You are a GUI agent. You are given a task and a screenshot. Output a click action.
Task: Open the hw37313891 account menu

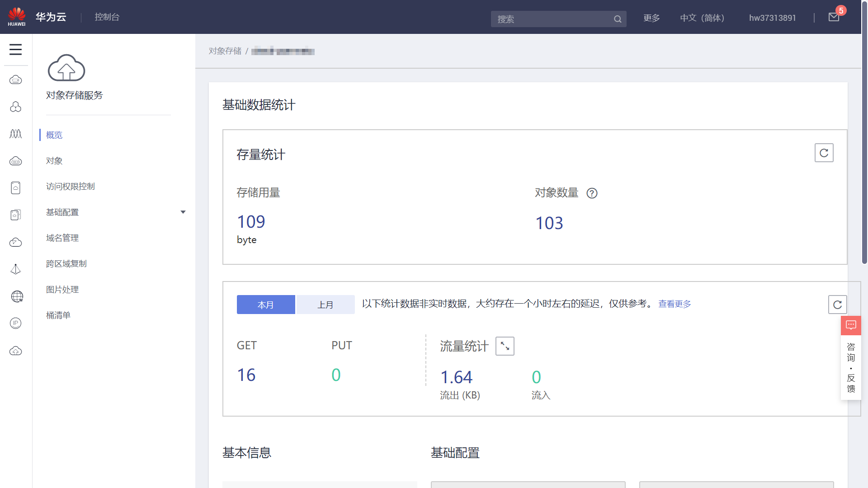tap(772, 18)
